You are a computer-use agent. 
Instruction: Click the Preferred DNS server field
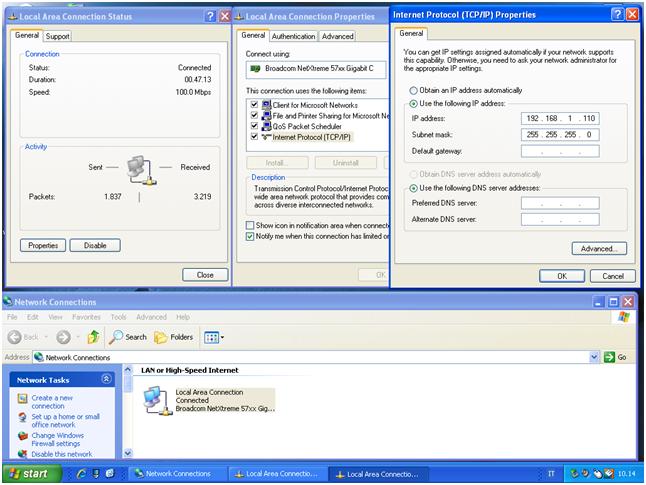pyautogui.click(x=560, y=203)
